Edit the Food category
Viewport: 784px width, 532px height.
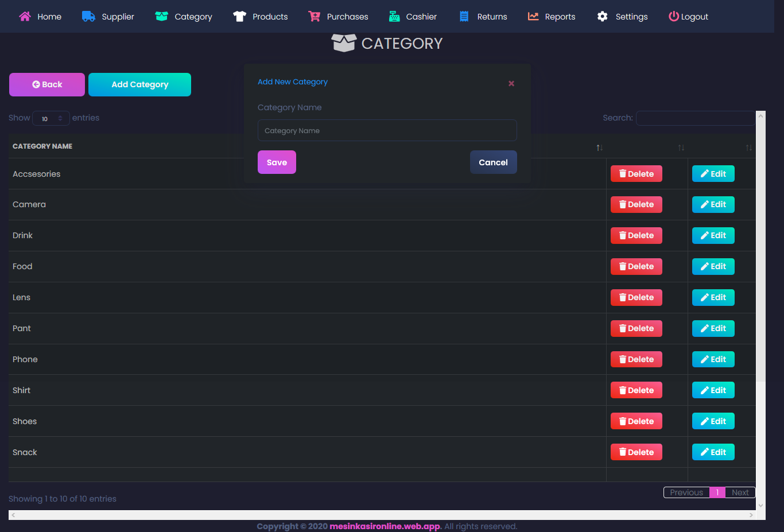tap(713, 266)
